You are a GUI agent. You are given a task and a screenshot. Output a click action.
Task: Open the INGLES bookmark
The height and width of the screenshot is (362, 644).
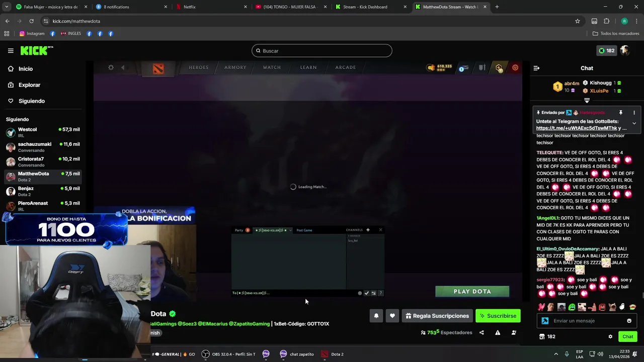pos(70,34)
